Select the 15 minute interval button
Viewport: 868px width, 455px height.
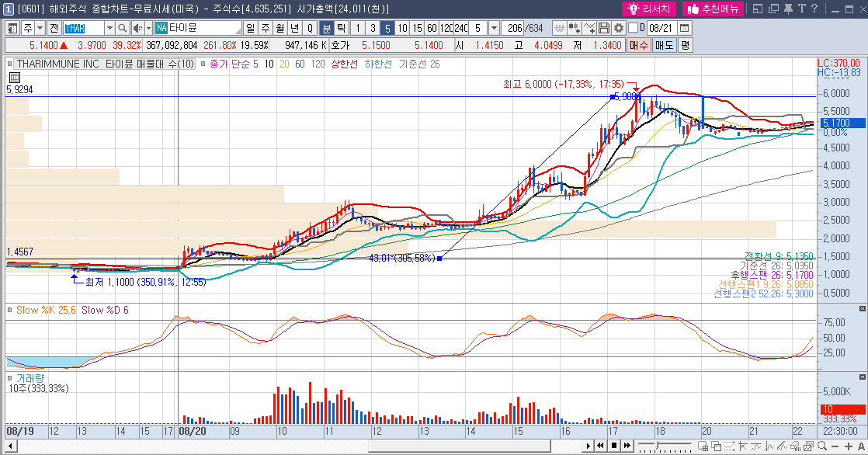[x=418, y=28]
